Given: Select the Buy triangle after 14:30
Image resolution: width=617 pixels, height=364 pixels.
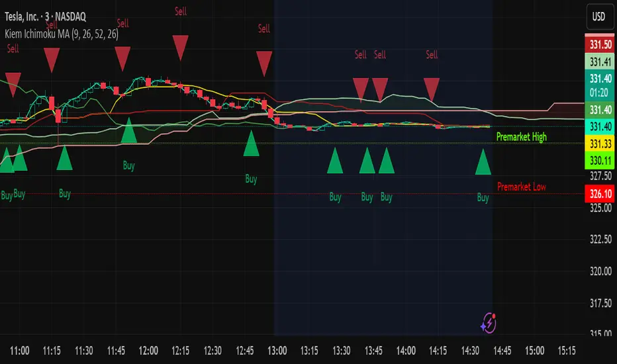Looking at the screenshot, I should point(483,162).
